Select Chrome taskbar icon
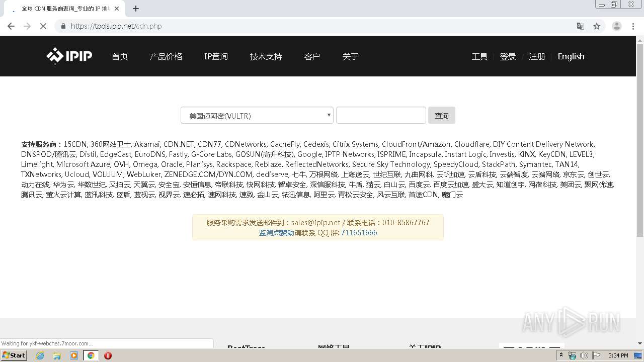 91,355
